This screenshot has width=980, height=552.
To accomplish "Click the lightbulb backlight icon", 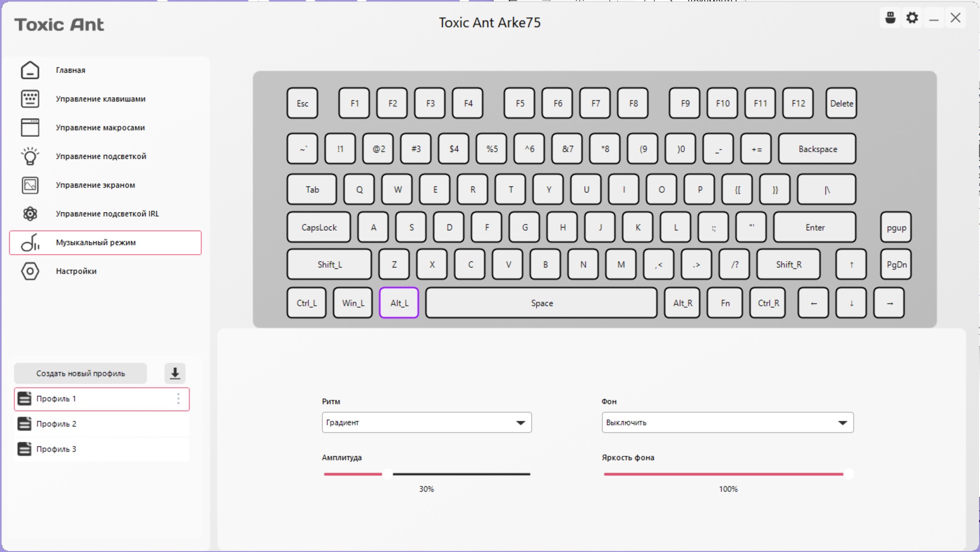I will 30,156.
